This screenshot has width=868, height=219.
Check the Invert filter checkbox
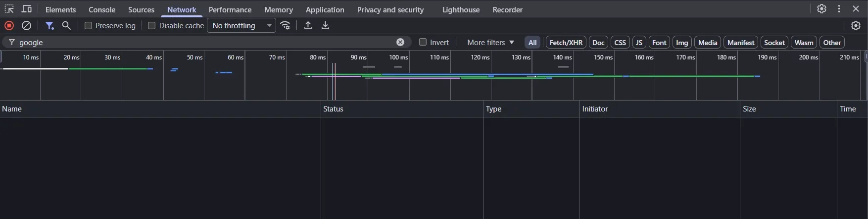click(x=423, y=42)
